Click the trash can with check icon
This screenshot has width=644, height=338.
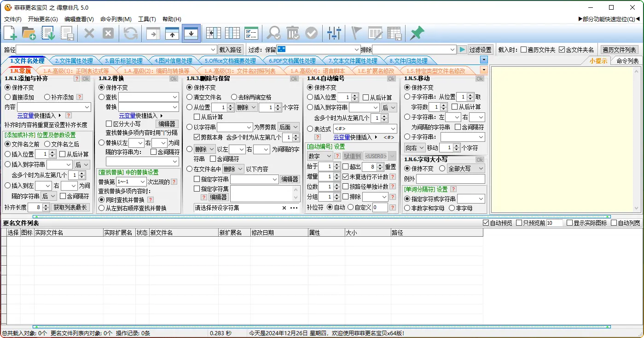(x=293, y=33)
